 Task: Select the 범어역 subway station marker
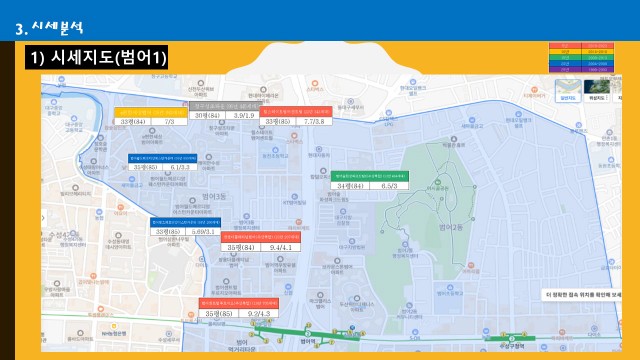coord(308,335)
